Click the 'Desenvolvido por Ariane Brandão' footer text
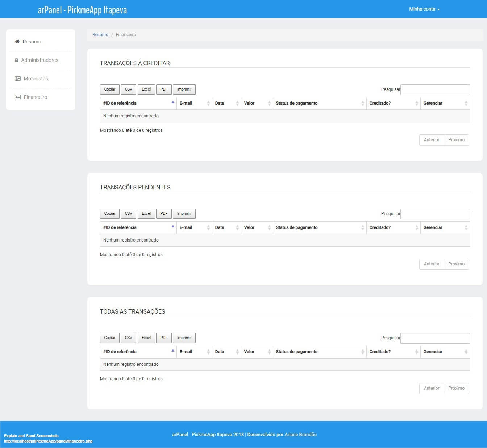Image resolution: width=487 pixels, height=448 pixels. tap(282, 435)
